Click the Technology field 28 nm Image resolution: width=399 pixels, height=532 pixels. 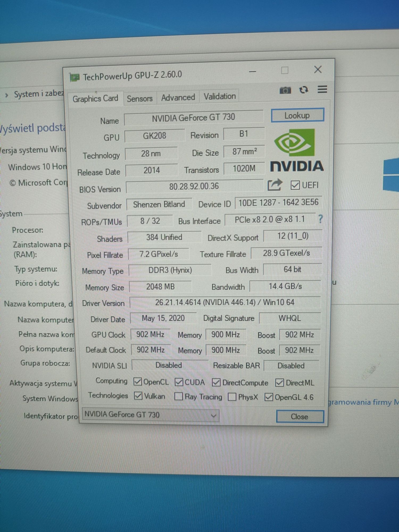coord(151,153)
